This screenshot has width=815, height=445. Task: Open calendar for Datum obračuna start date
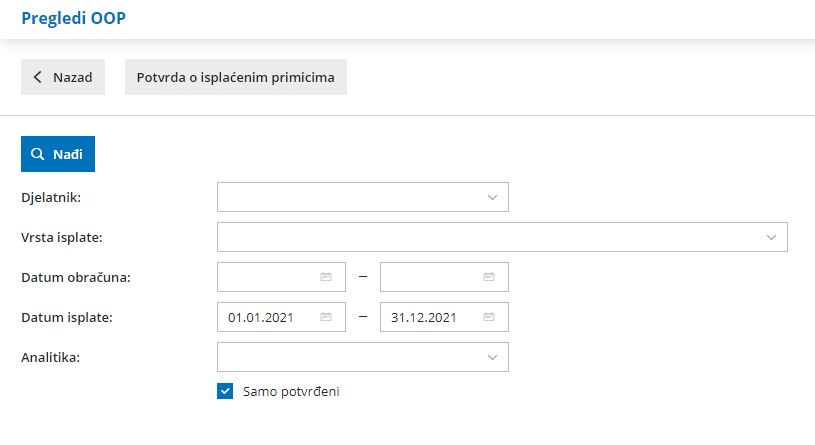pyautogui.click(x=326, y=277)
